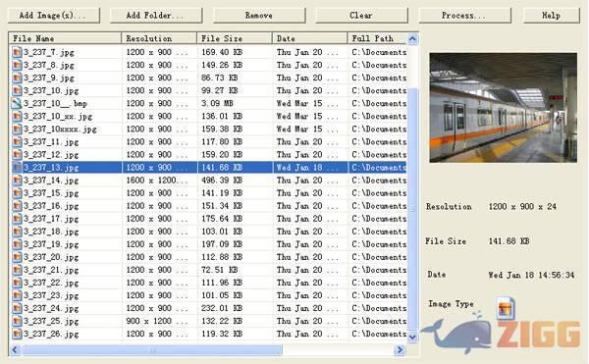Click the file icon of 3_237_8.jpg
Screen dimensions: 589x364
pos(17,65)
